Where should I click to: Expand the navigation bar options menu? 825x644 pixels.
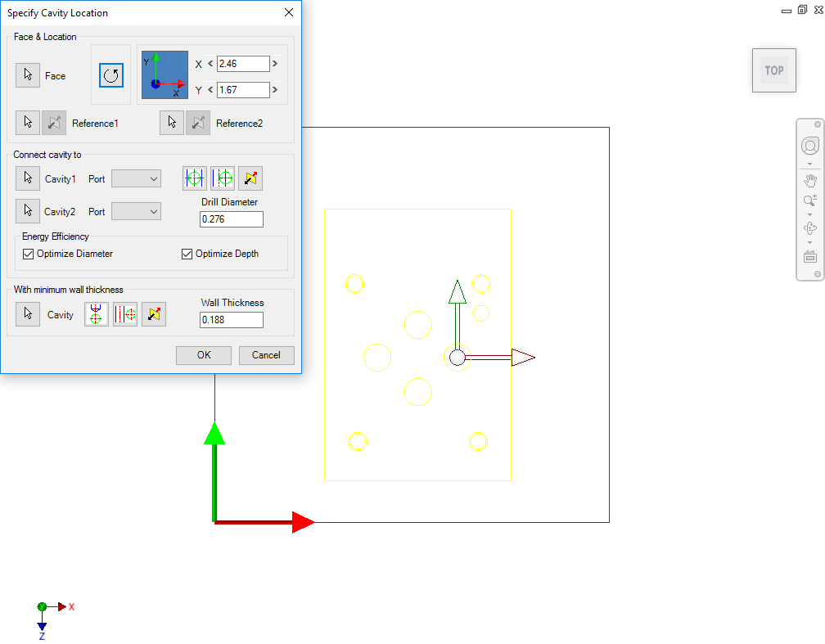[817, 275]
